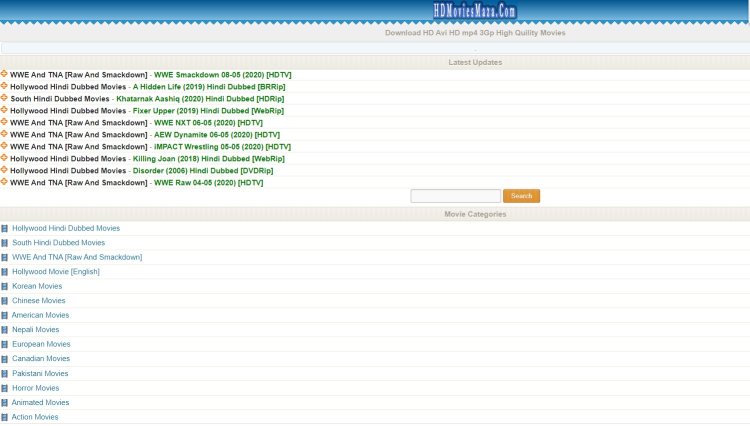The height and width of the screenshot is (426, 750).
Task: Click film icon next to Pakistani Movies
Action: click(x=4, y=373)
